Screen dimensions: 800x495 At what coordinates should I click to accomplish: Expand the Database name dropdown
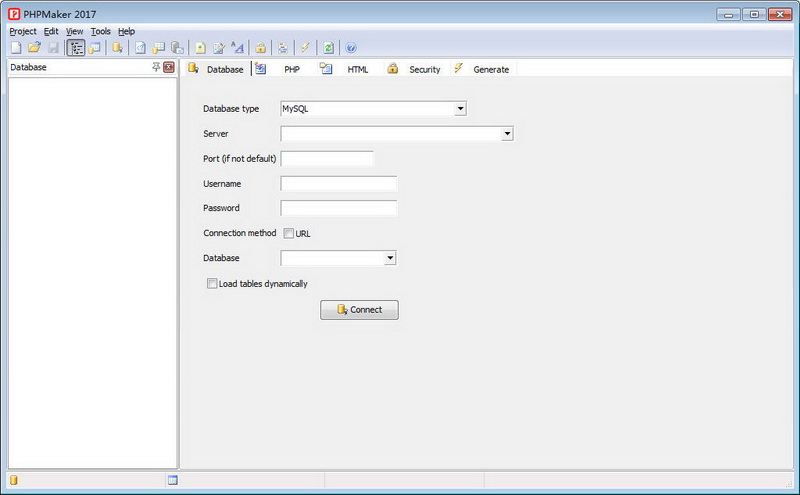pos(390,258)
